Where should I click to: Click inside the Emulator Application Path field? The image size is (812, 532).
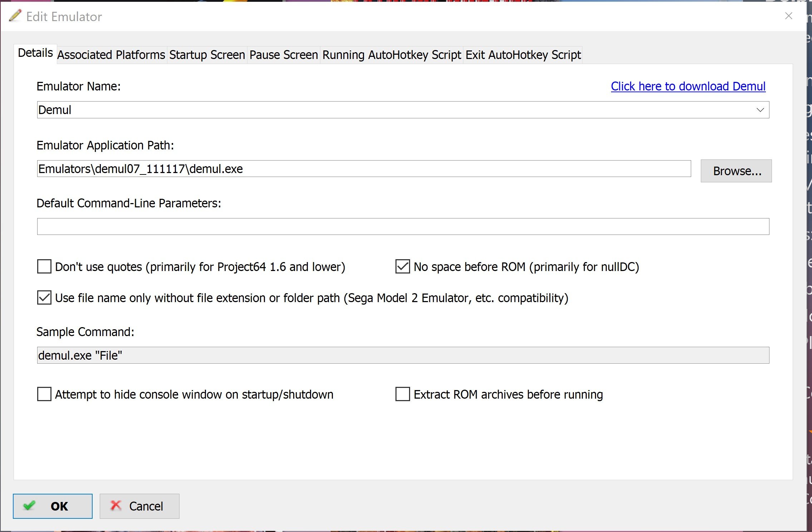click(364, 169)
